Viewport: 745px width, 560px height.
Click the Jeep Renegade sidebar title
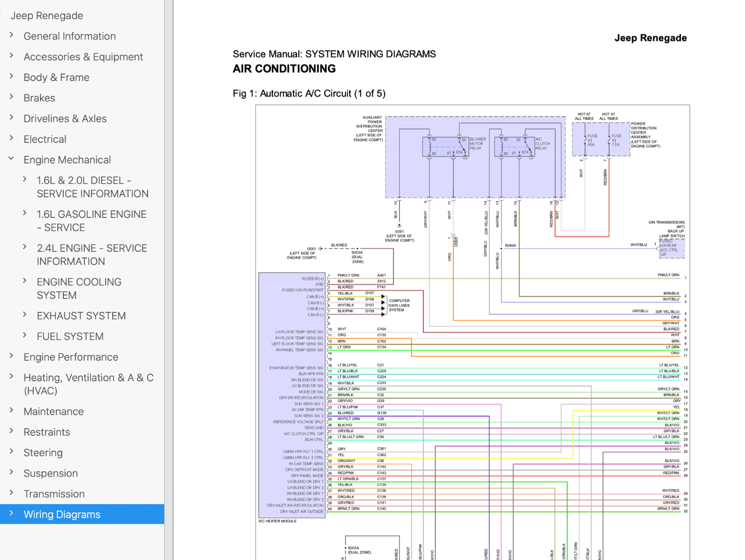(47, 15)
